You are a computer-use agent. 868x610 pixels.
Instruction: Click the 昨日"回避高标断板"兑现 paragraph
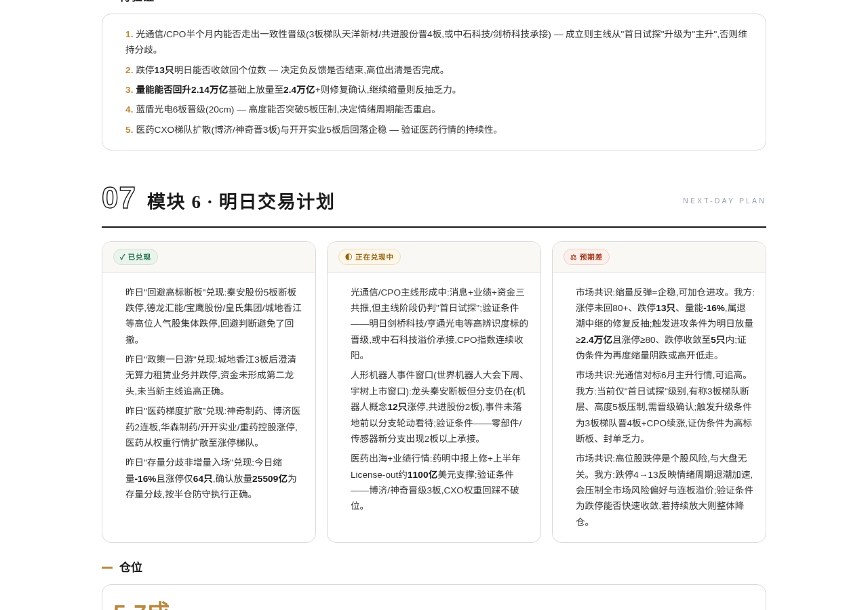coord(214,316)
